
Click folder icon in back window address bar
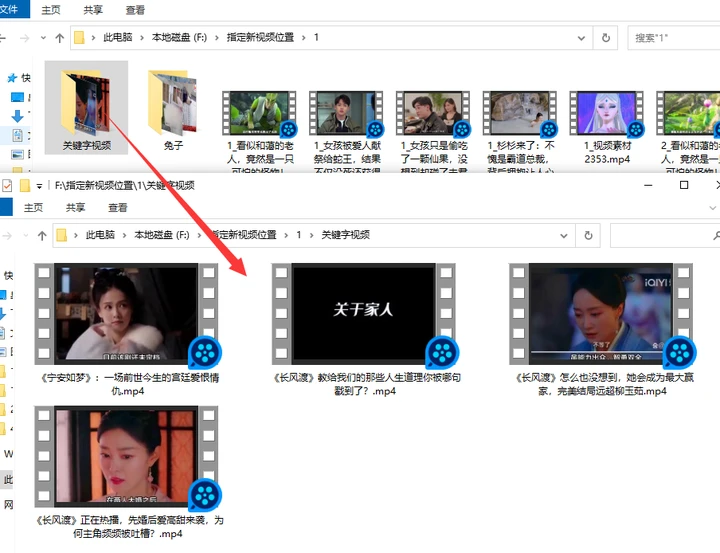(79, 38)
